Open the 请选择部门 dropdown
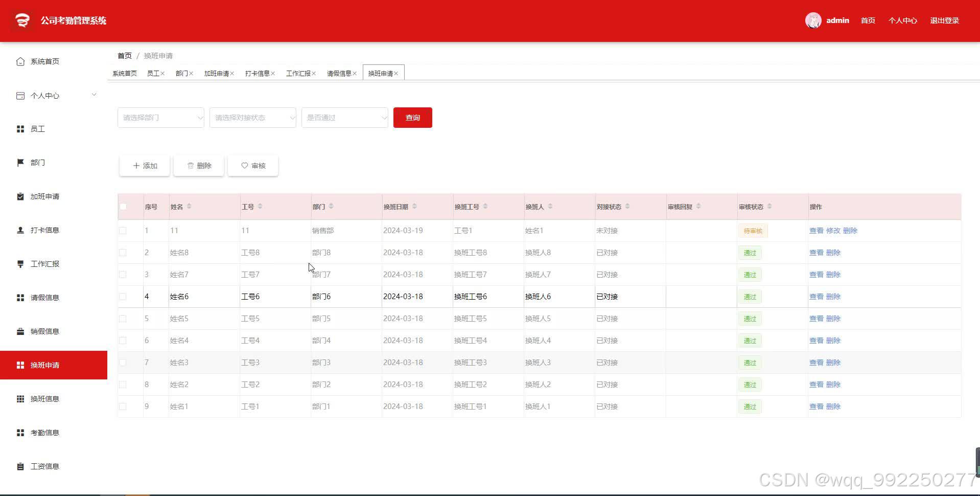The image size is (980, 496). pyautogui.click(x=161, y=118)
